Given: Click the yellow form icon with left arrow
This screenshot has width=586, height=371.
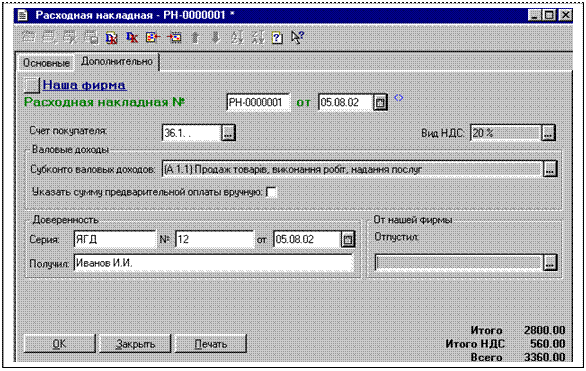Looking at the screenshot, I should 153,37.
